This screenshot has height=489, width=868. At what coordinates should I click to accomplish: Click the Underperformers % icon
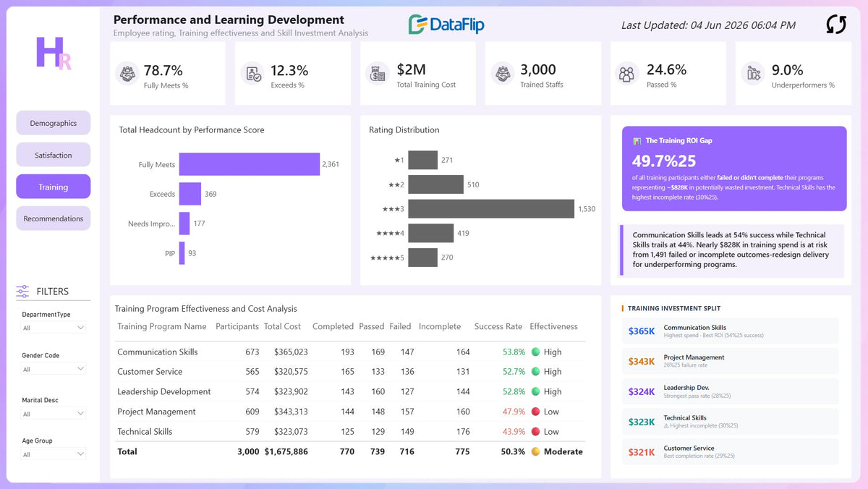tap(753, 74)
